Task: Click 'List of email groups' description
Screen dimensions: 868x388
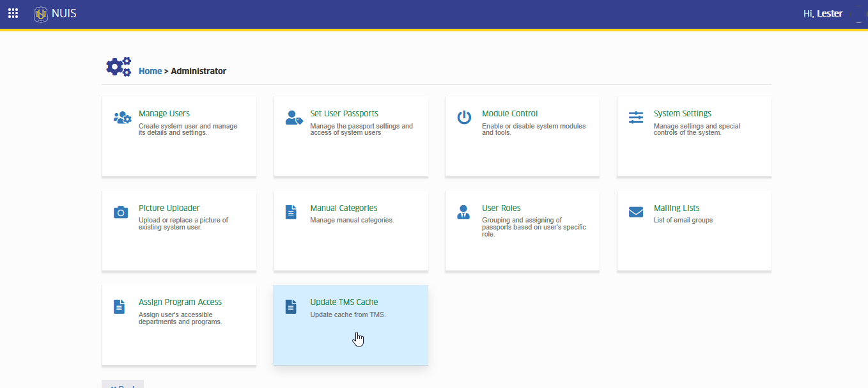Action: 683,220
